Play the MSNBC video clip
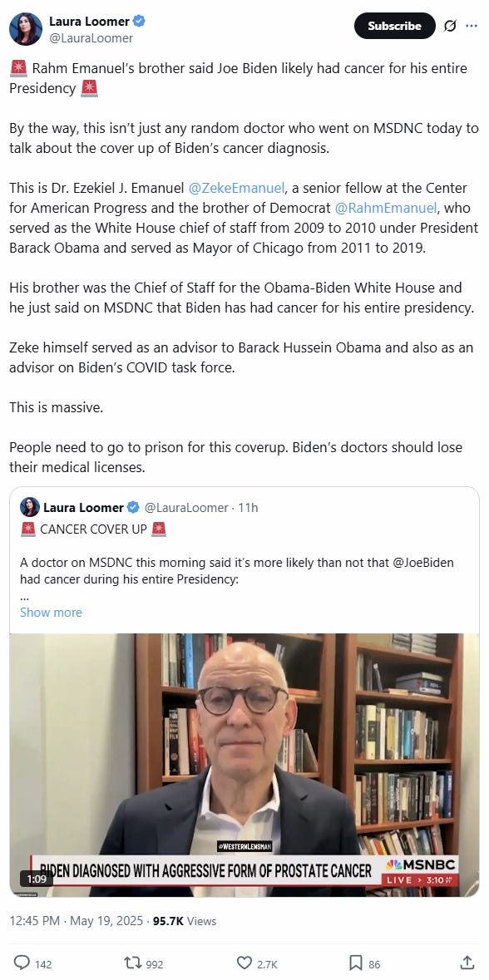The width and height of the screenshot is (489, 980). pyautogui.click(x=244, y=765)
